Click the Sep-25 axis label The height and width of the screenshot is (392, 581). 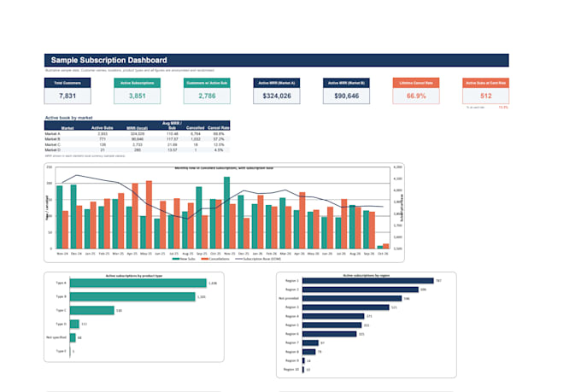202,254
